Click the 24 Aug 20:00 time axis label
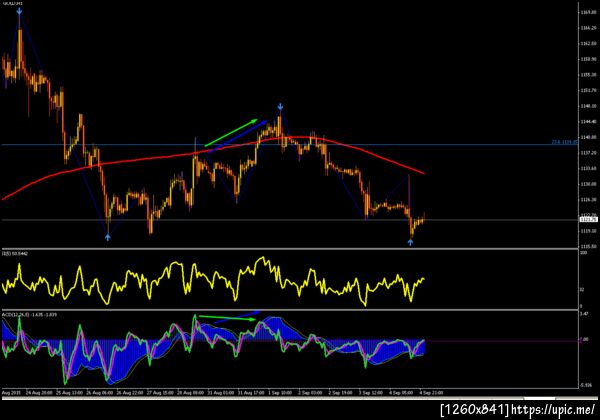This screenshot has height=420, width=600. pos(39,393)
